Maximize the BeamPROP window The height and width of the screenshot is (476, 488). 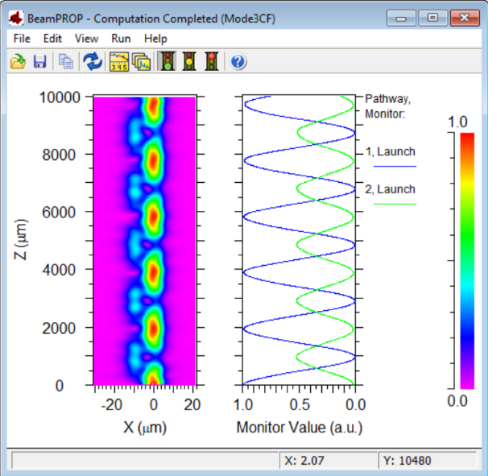(x=433, y=18)
